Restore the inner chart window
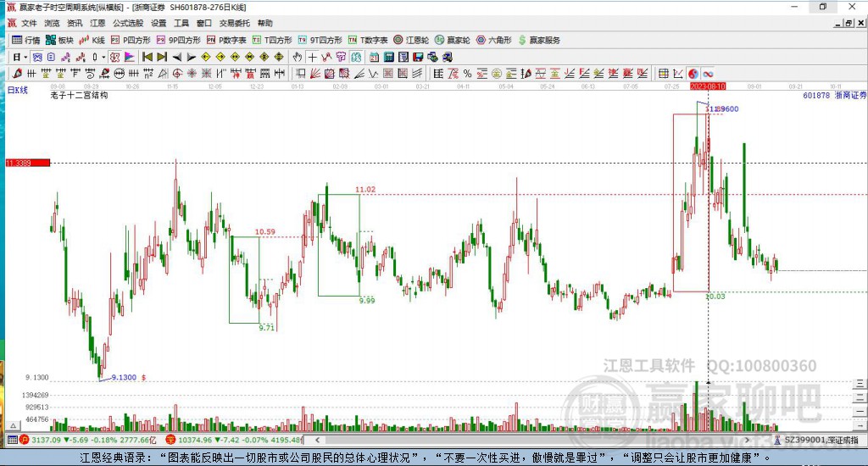Screen dimensions: 868x466 tap(849, 23)
